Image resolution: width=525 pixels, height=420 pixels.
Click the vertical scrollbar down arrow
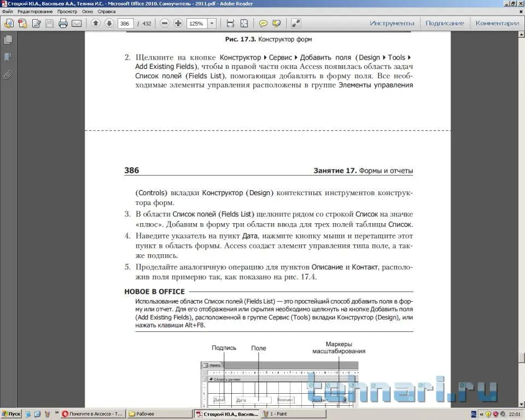[522, 405]
